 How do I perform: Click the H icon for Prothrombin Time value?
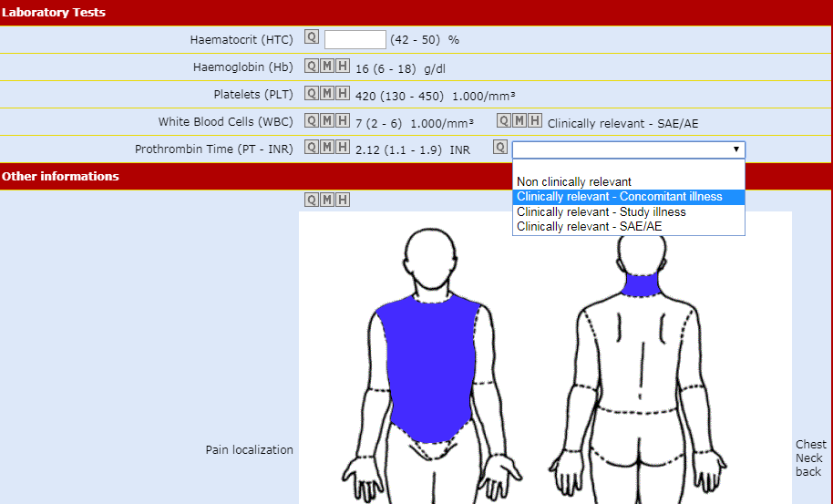pos(343,147)
